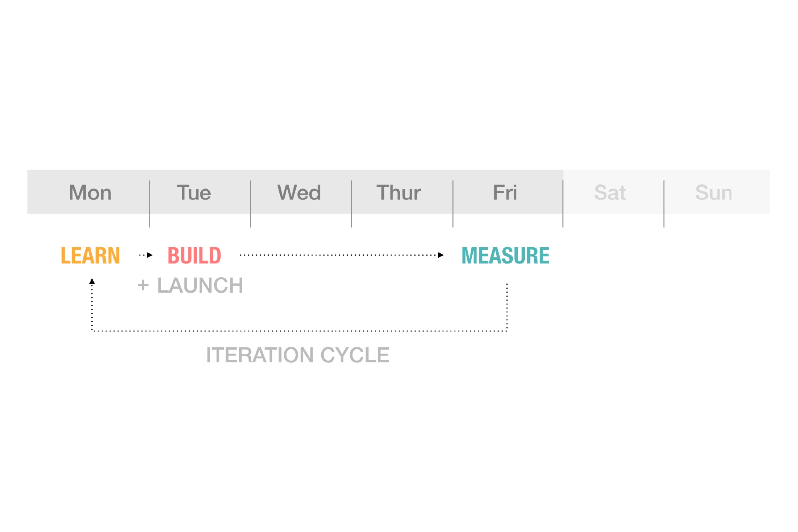Click the red BUILD text
798x532 pixels.
click(195, 255)
